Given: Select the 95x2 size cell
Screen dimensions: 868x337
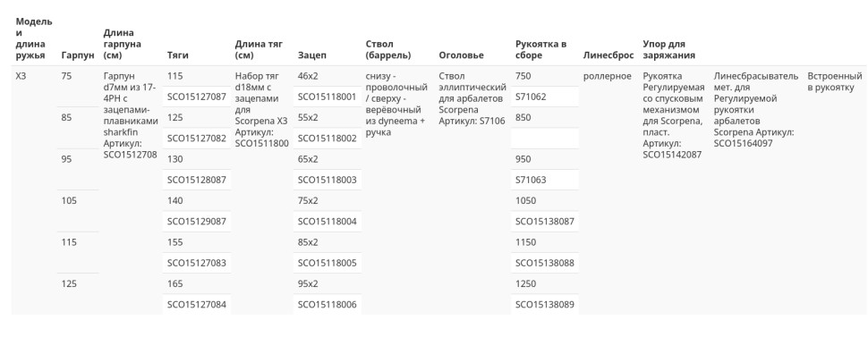Looking at the screenshot, I should click(328, 284).
